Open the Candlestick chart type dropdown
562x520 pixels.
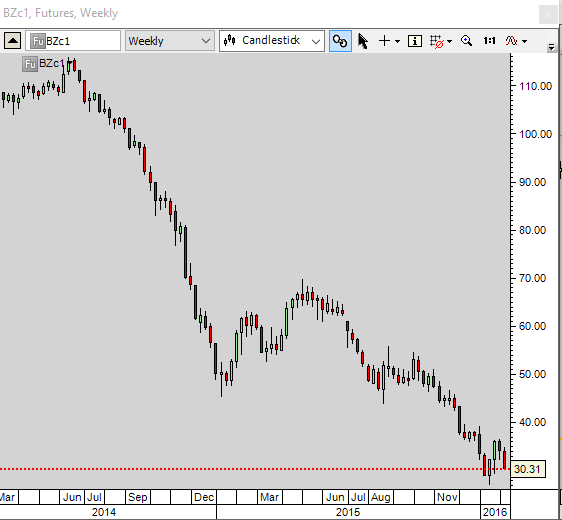(272, 40)
